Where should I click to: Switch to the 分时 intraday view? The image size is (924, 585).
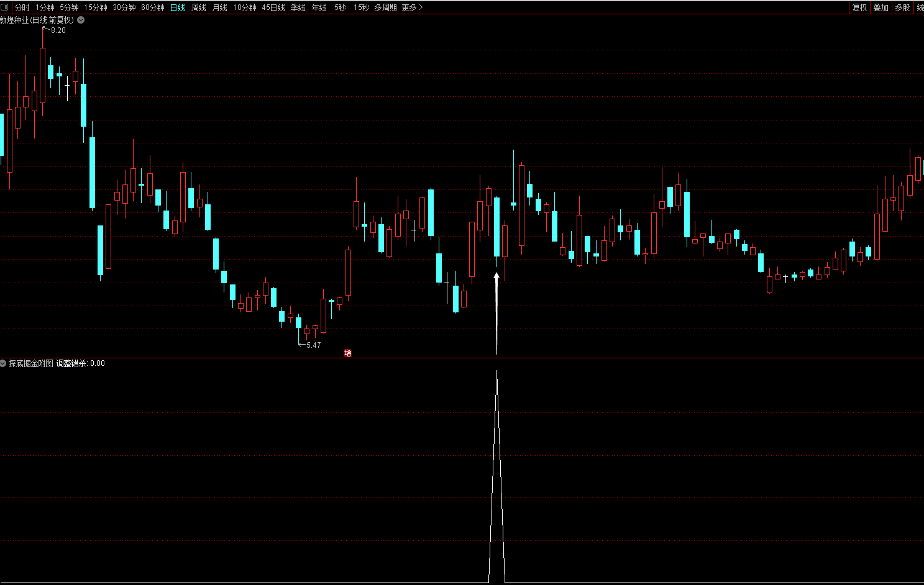point(22,7)
